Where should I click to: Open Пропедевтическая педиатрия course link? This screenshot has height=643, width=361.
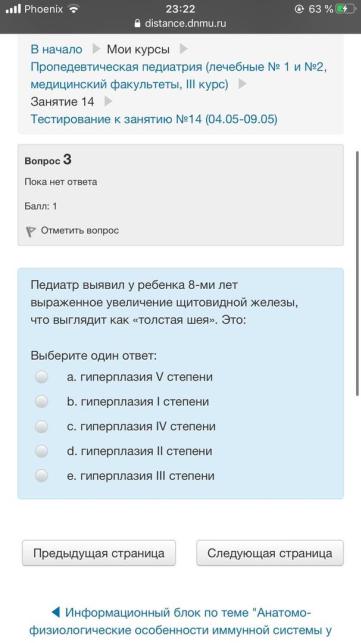coord(178,75)
